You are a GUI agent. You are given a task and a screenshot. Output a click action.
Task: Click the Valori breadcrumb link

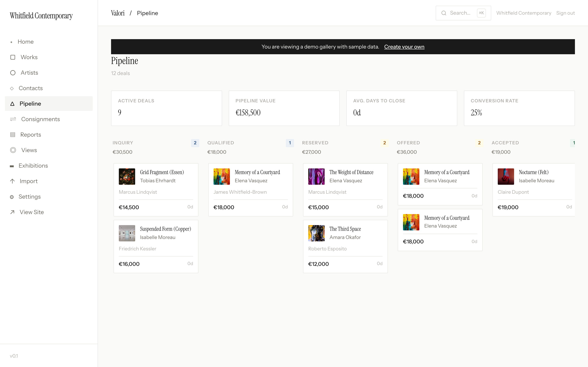click(x=118, y=13)
